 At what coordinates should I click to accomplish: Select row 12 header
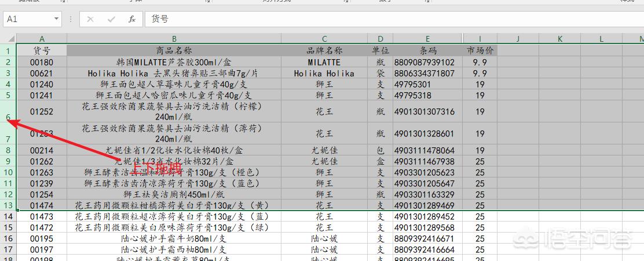(x=8, y=194)
